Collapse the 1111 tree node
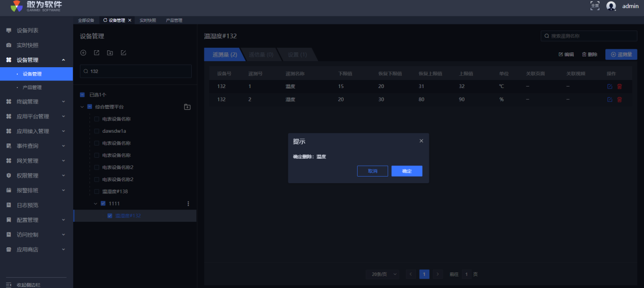644x288 pixels. click(x=96, y=204)
